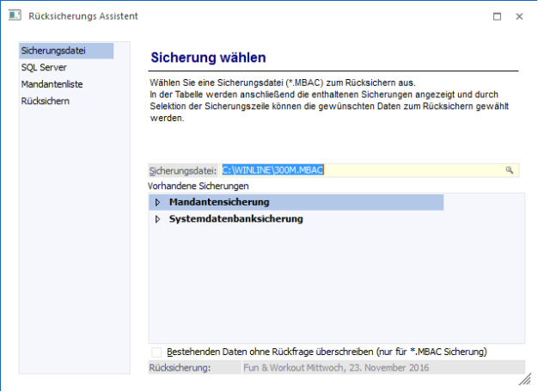The width and height of the screenshot is (538, 392).
Task: Expand the Mandantensicherung tree node arrow
Action: click(x=157, y=203)
